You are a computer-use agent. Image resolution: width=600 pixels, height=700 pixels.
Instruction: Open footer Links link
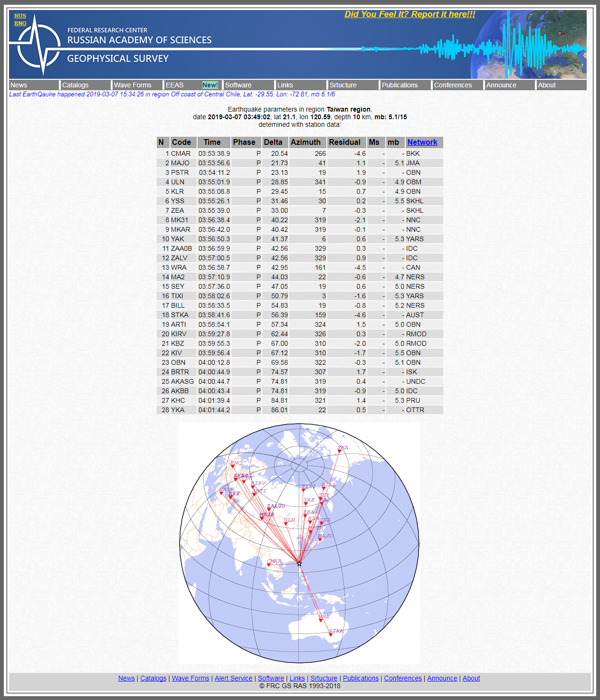click(x=297, y=678)
